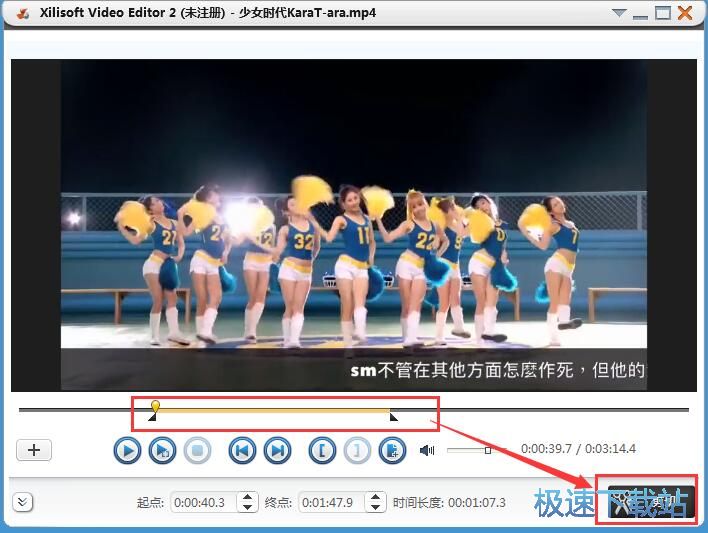This screenshot has width=708, height=533.
Task: Click the end point time field
Action: coord(331,502)
